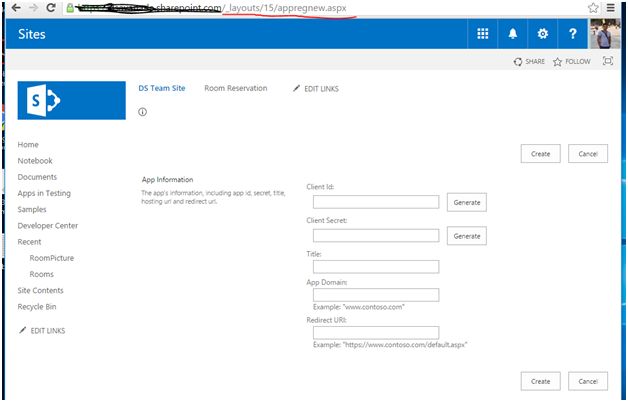Click the info icon under DS Team Site
Image resolution: width=628 pixels, height=402 pixels.
click(x=142, y=112)
